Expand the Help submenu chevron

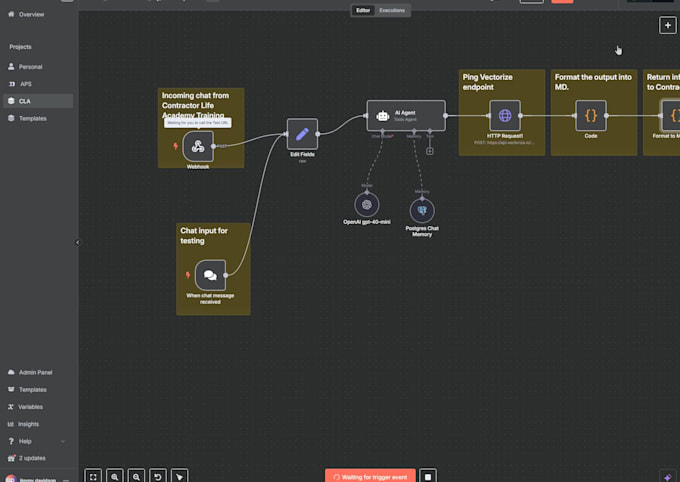62,441
